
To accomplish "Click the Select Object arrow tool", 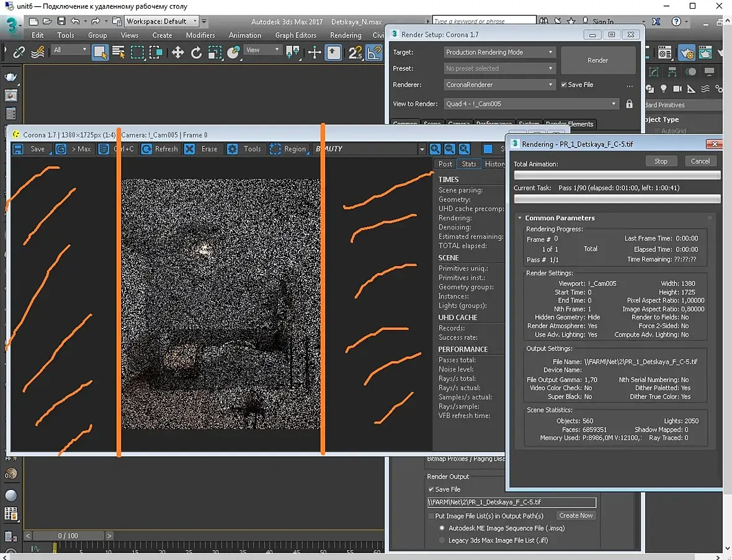I will coord(100,53).
